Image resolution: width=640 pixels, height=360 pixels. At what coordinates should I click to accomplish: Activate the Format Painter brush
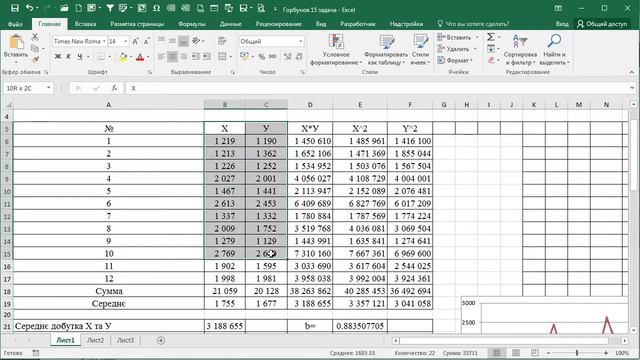click(x=35, y=60)
